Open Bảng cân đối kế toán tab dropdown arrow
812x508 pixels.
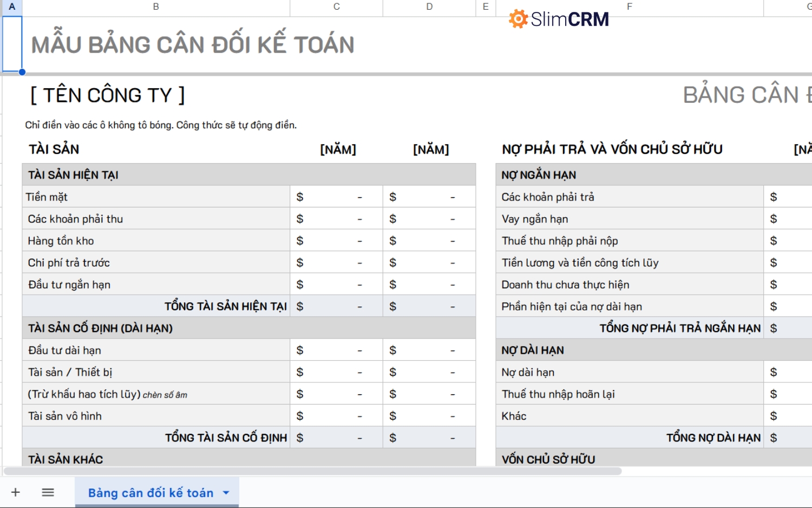[226, 493]
